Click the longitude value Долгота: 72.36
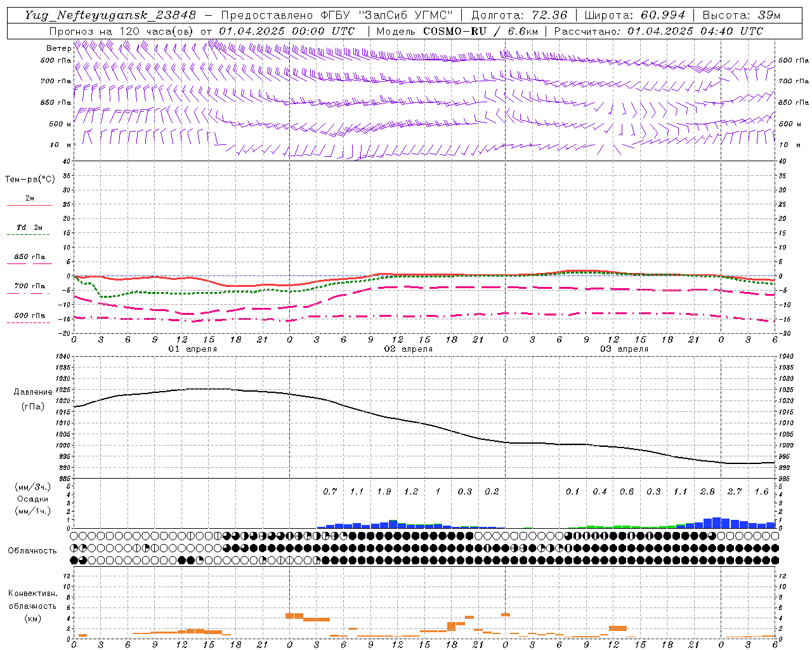The height and width of the screenshot is (650, 812). [x=520, y=15]
